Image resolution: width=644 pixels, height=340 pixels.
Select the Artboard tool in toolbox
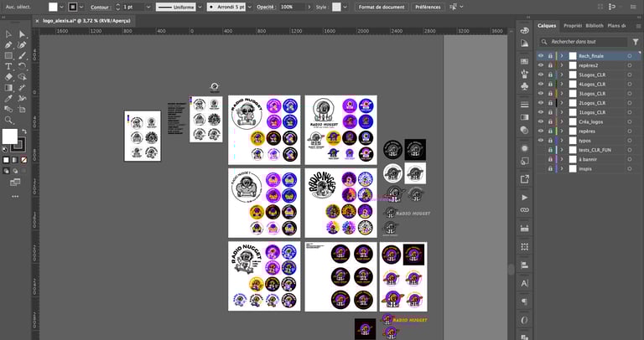[x=22, y=109]
